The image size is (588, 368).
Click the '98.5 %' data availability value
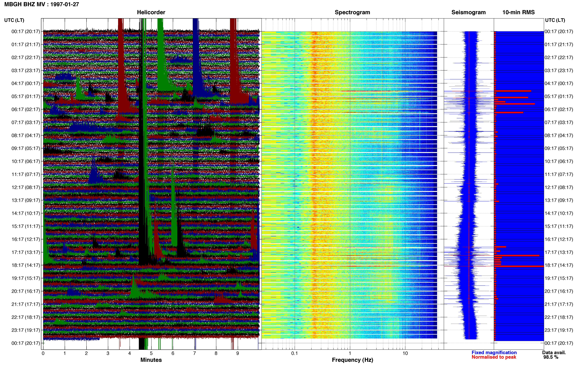click(551, 357)
